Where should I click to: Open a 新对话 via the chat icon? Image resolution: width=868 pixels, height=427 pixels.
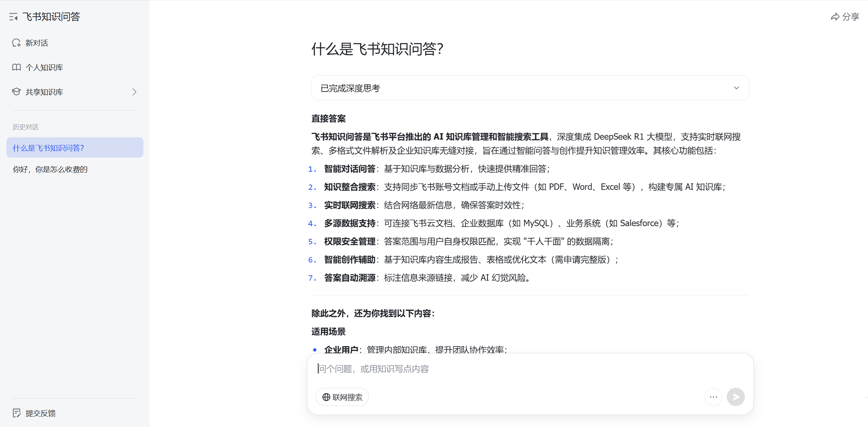coord(16,43)
